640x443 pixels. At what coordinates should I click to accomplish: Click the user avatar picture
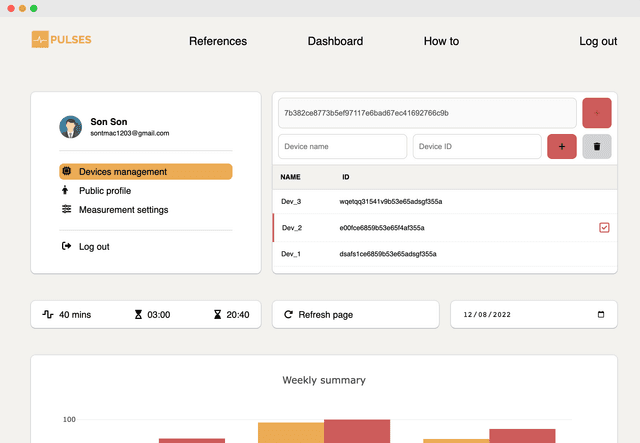pos(71,127)
